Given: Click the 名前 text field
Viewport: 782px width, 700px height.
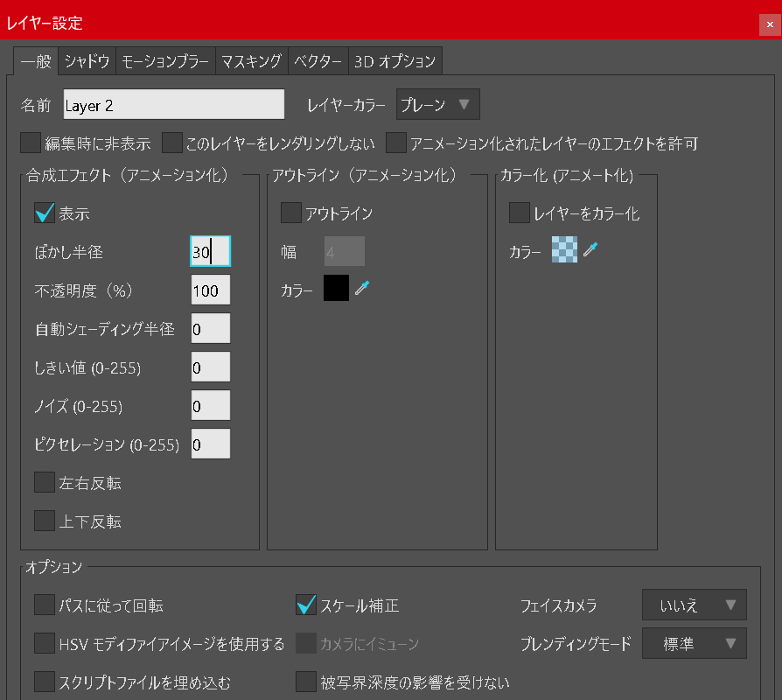Looking at the screenshot, I should click(x=174, y=105).
